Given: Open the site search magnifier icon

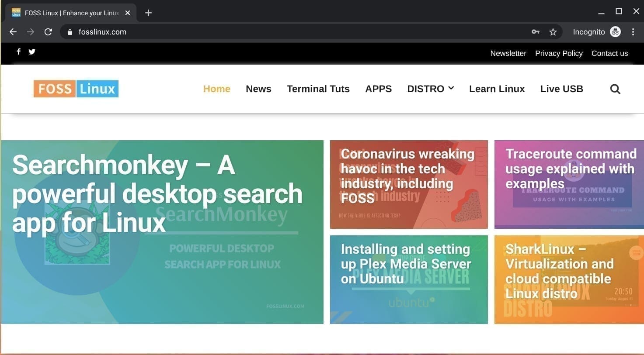Looking at the screenshot, I should [615, 89].
